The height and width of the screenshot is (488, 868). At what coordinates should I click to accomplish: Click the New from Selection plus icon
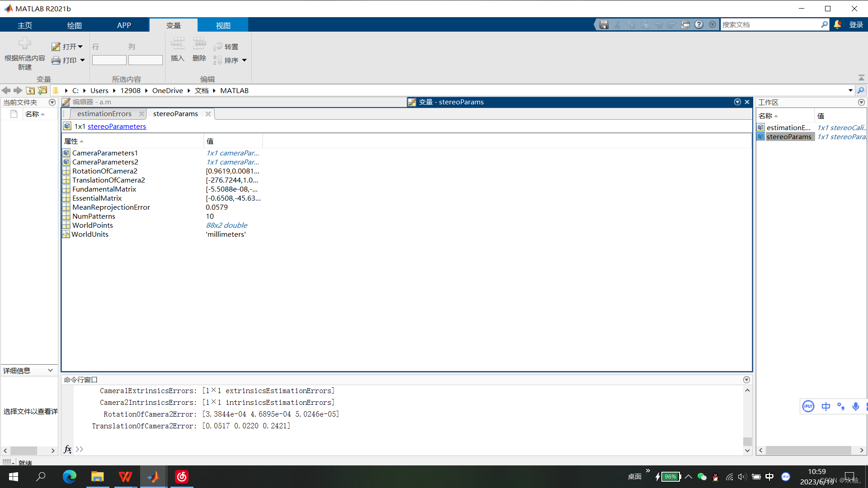pyautogui.click(x=25, y=44)
